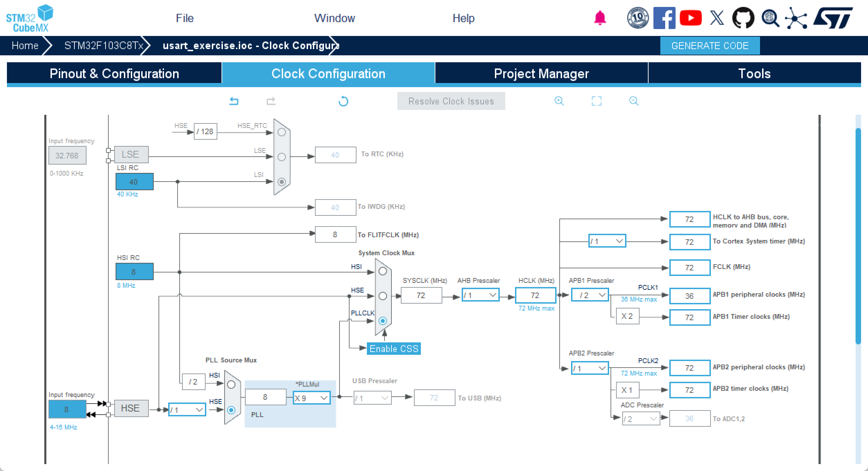This screenshot has width=868, height=471.
Task: Open the GitHub icon link
Action: coord(743,18)
